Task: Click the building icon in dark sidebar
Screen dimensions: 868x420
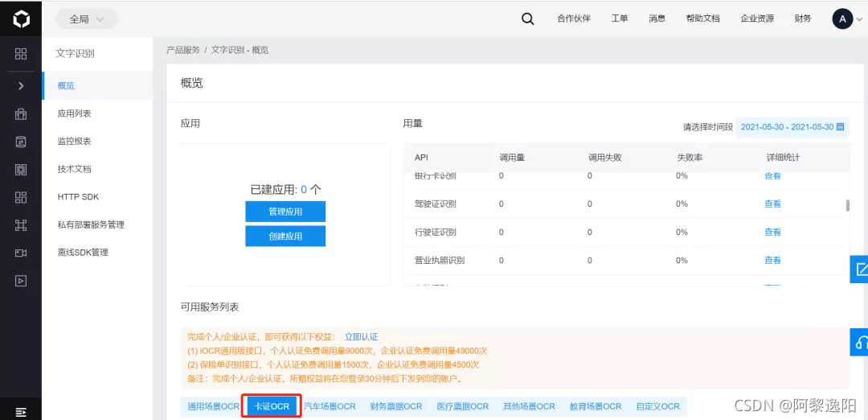Action: tap(20, 114)
